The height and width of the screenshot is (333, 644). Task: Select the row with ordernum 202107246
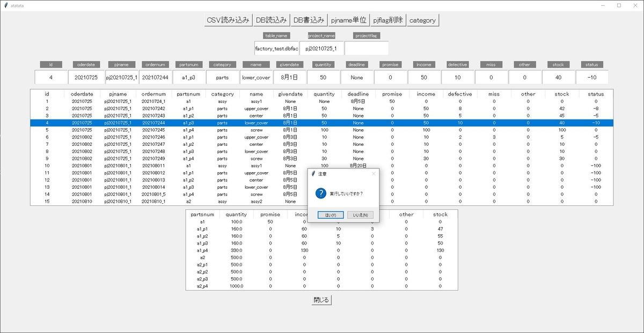(x=321, y=137)
